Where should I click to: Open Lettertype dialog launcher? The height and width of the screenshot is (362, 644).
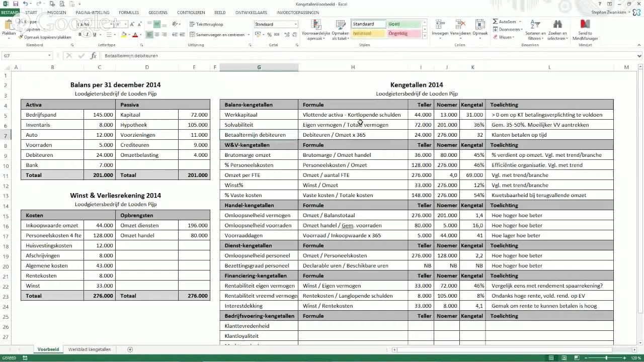[142, 45]
